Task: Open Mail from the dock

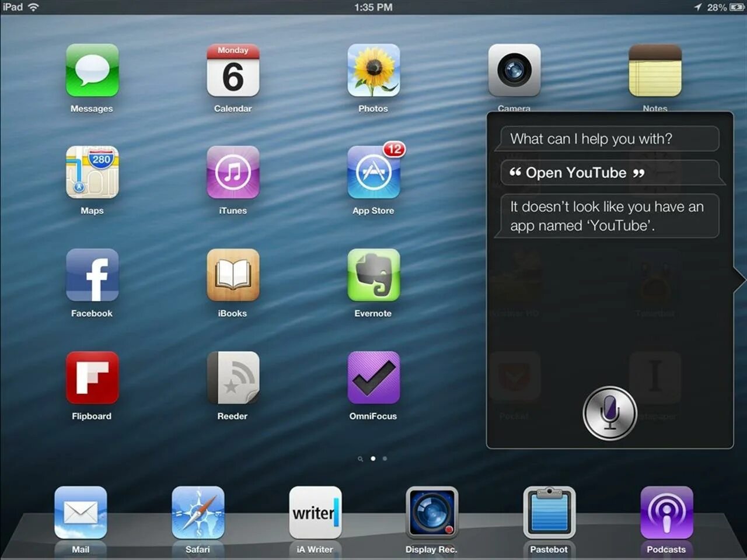Action: click(x=81, y=513)
